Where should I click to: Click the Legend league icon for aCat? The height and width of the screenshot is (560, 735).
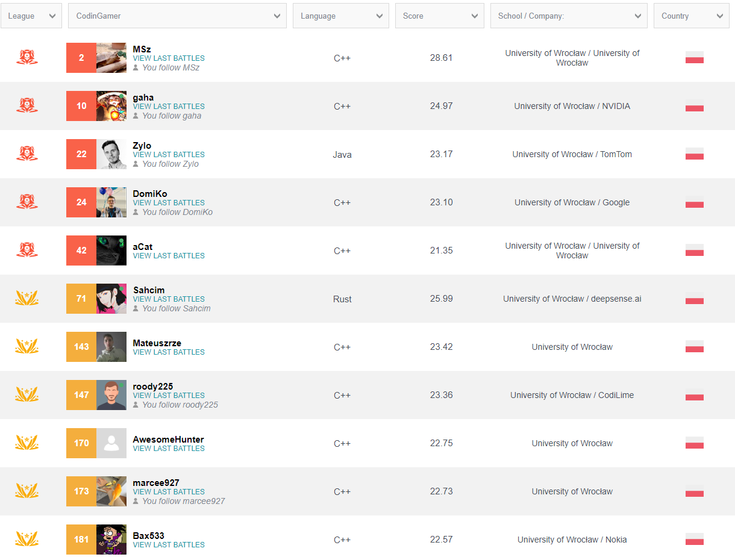click(x=27, y=250)
